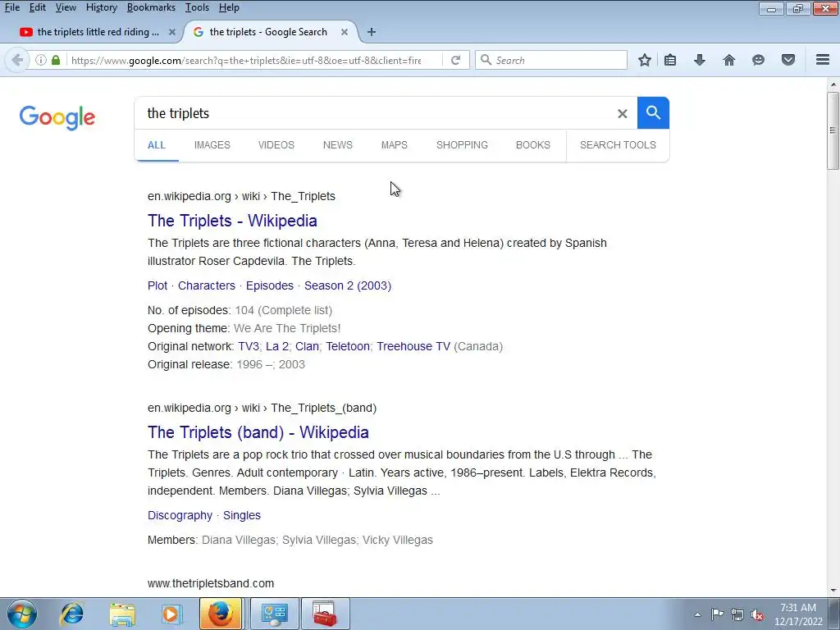This screenshot has height=630, width=840.
Task: Click the network tray icon
Action: click(x=737, y=614)
